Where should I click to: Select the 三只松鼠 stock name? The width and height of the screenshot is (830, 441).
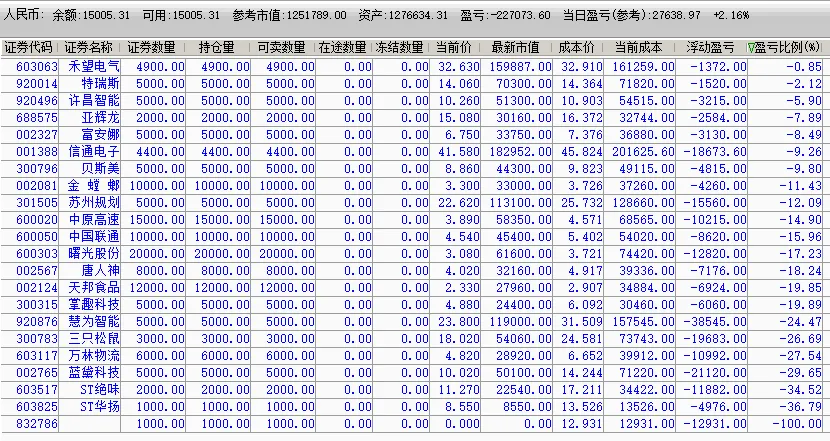[x=94, y=338]
